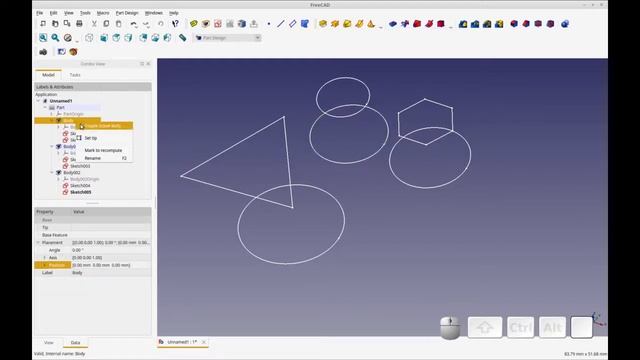
Task: Click the Pad feature icon
Action: pos(323,24)
